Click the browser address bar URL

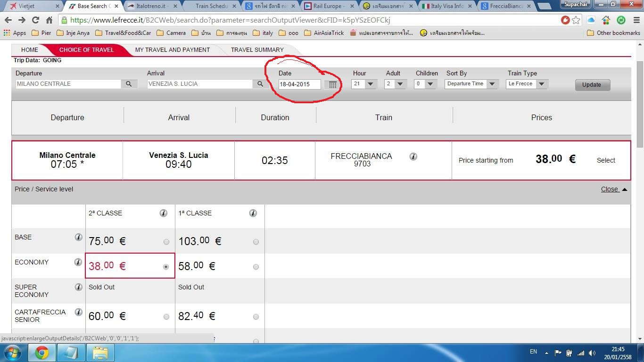[x=230, y=20]
